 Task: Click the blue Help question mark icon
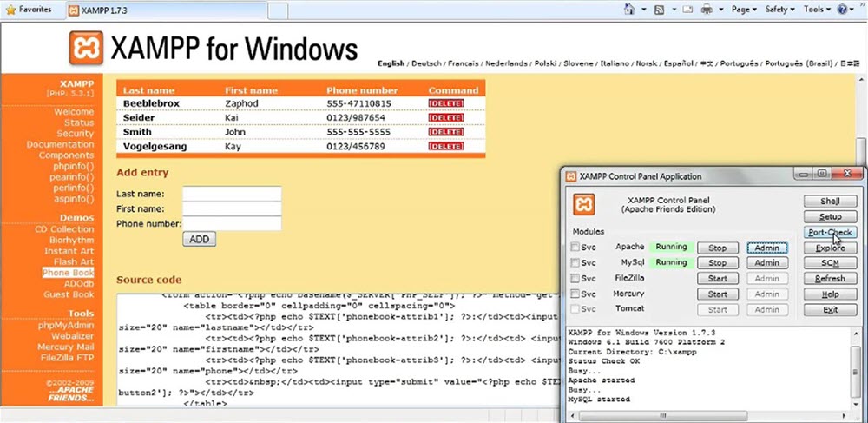coord(842,10)
